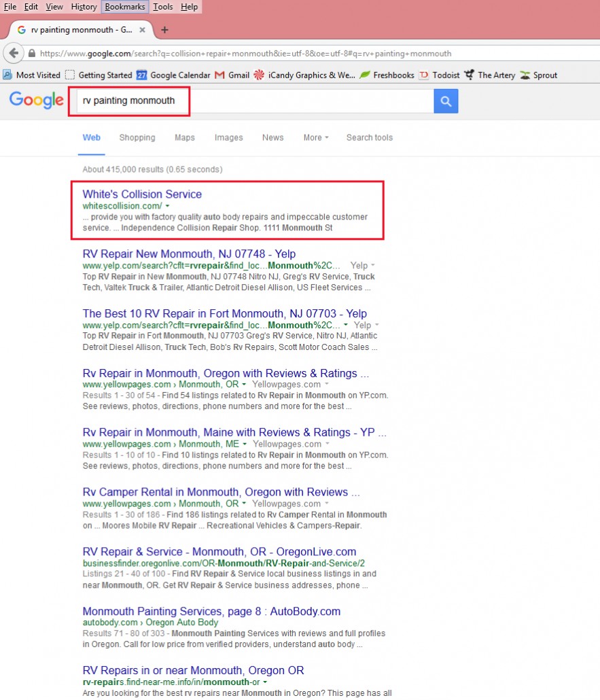Open the Todoist bookmark
Viewport: 600px width, 700px height.
coord(439,75)
